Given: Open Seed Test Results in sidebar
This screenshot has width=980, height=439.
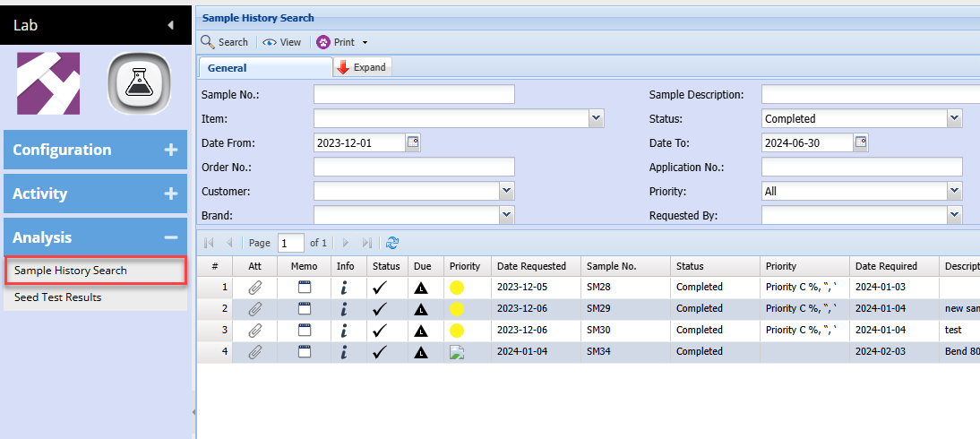Looking at the screenshot, I should [58, 297].
